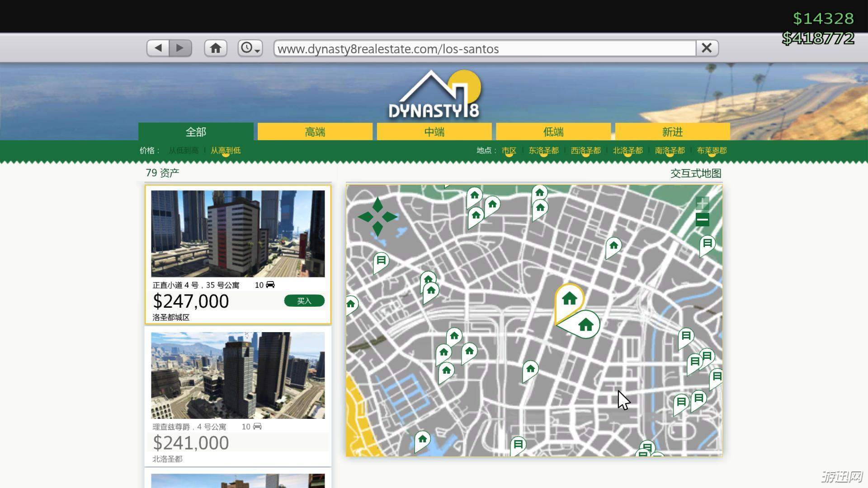Select the highlighted yellow-outlined house marker
This screenshot has width=868, height=488.
[x=569, y=299]
